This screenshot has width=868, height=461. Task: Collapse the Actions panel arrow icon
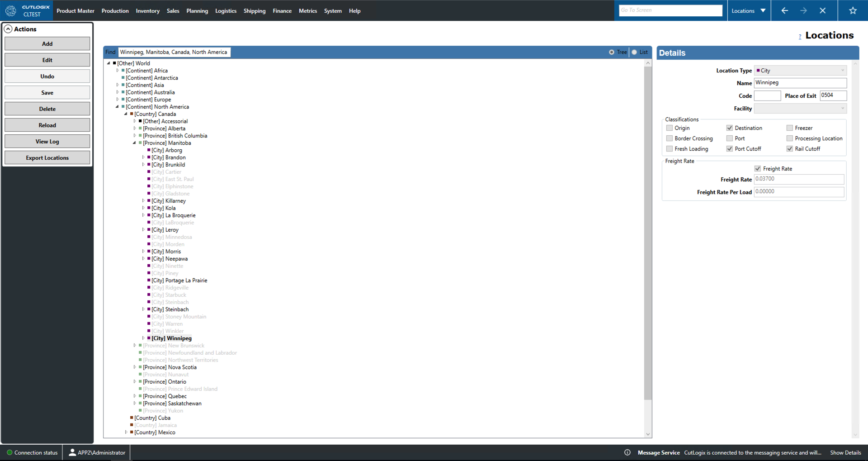click(8, 29)
